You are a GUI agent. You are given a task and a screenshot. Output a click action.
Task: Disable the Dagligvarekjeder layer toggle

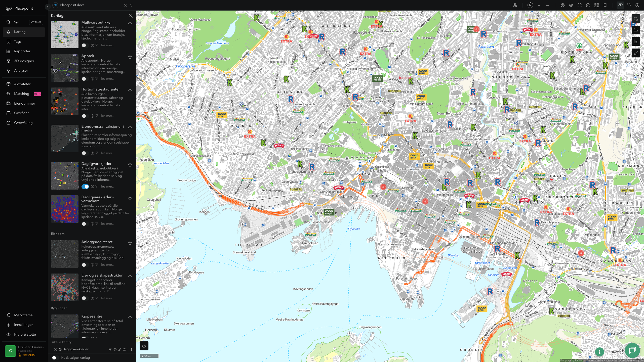pos(85,187)
